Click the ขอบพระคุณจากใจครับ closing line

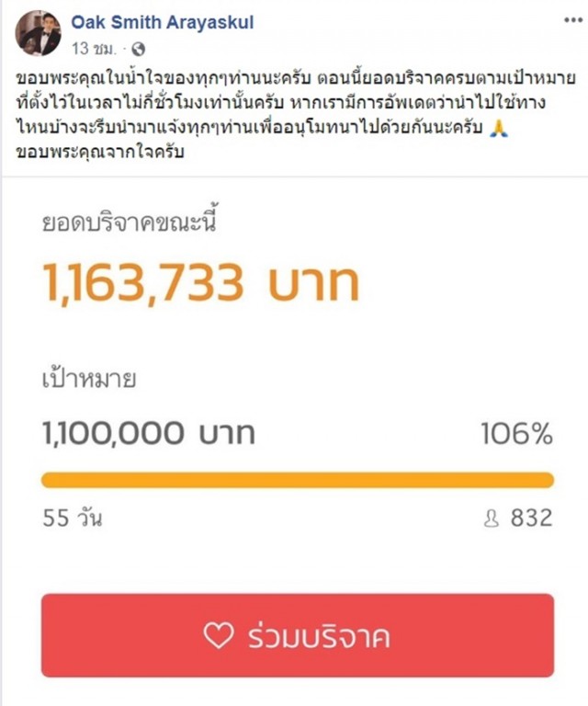[100, 153]
